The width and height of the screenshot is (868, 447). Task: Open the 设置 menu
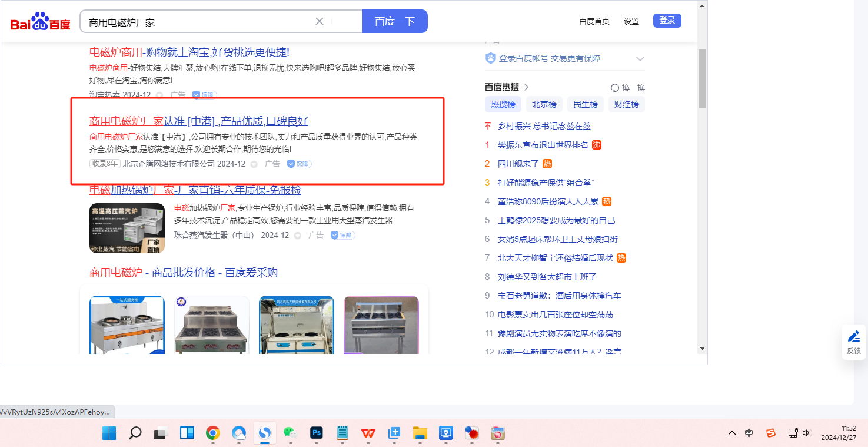click(x=631, y=21)
